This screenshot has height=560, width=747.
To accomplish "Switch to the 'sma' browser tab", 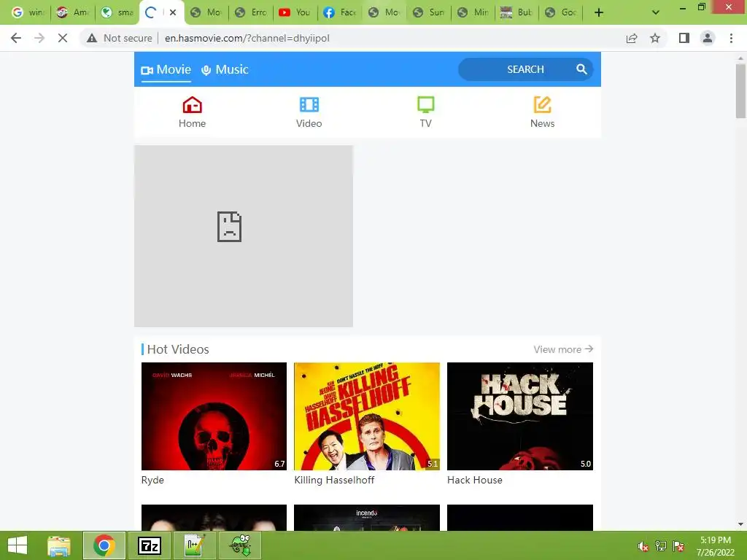I will click(117, 12).
